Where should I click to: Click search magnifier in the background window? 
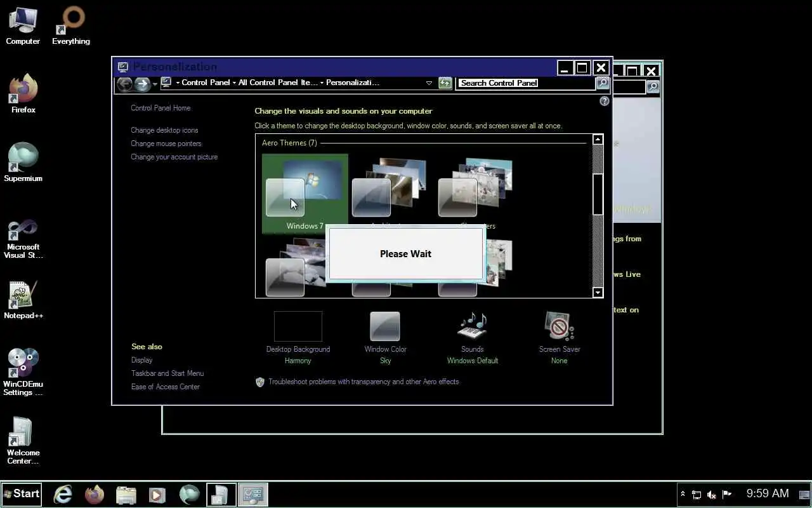(652, 86)
